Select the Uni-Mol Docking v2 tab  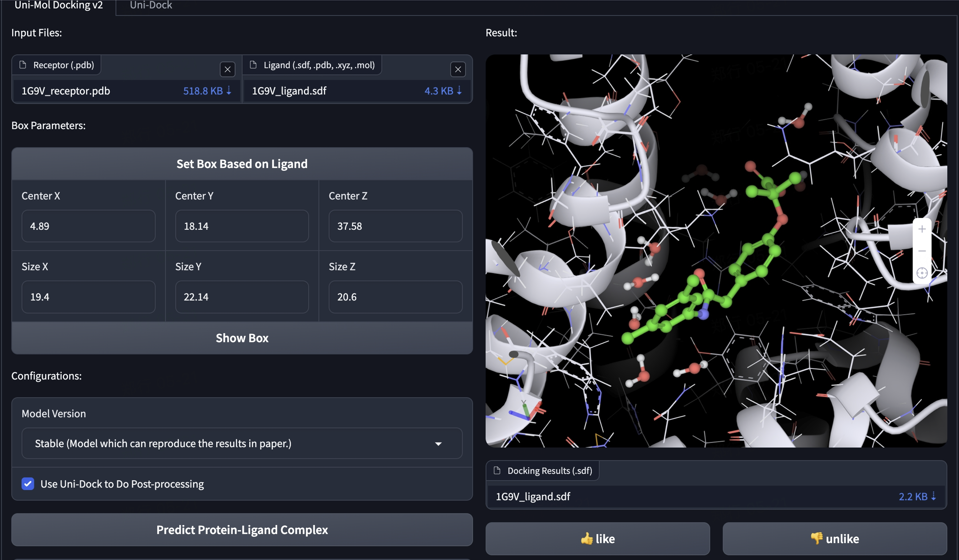pyautogui.click(x=59, y=5)
